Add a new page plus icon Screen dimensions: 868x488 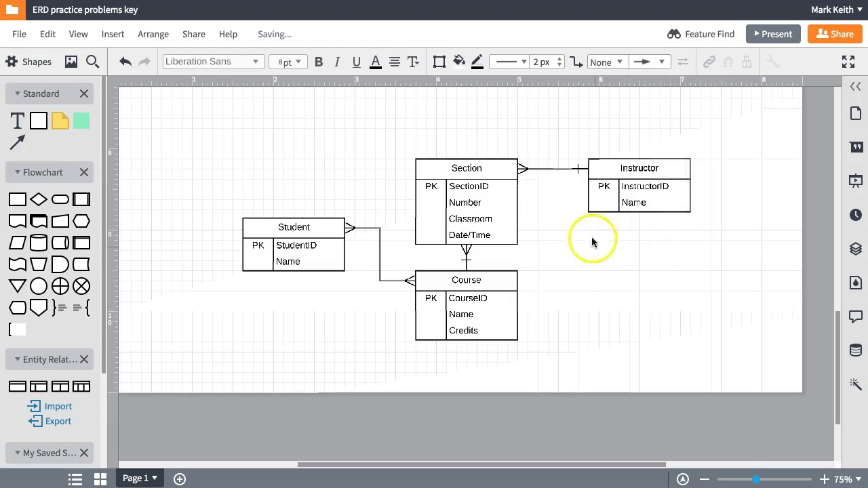tap(180, 479)
